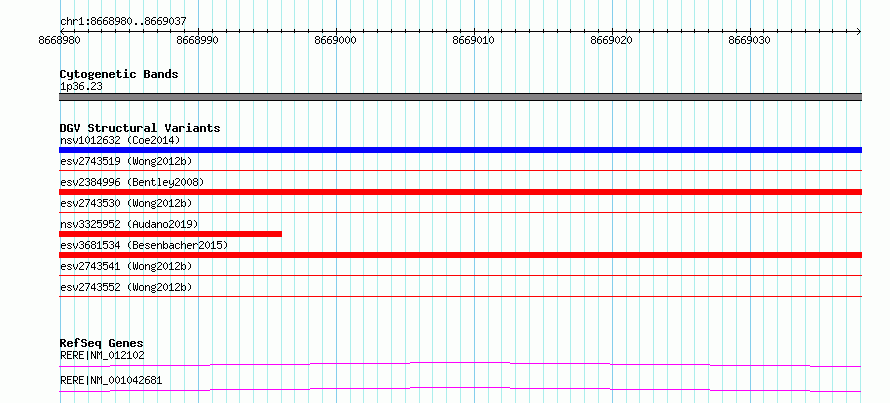
Task: Click the thin red esv2743519 variant line
Action: pyautogui.click(x=460, y=170)
